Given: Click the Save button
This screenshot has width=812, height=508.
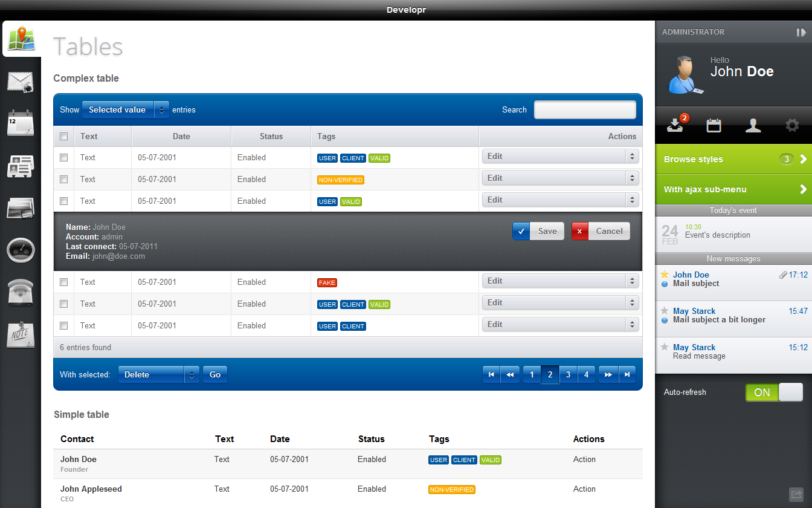Looking at the screenshot, I should point(538,231).
